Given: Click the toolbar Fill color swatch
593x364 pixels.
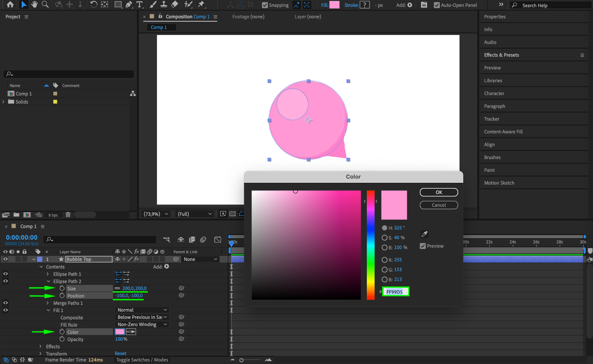Looking at the screenshot, I should [x=334, y=5].
